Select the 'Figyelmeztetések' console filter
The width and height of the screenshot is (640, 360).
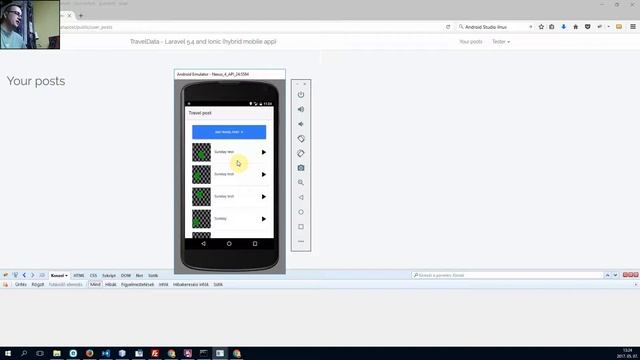click(x=138, y=284)
